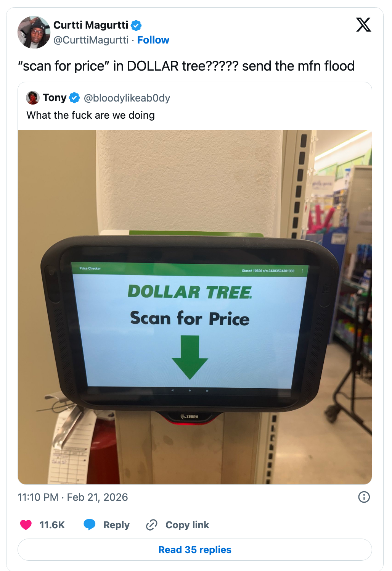
Task: Click the verified badge beside Curtti Magurtti
Action: click(x=136, y=26)
